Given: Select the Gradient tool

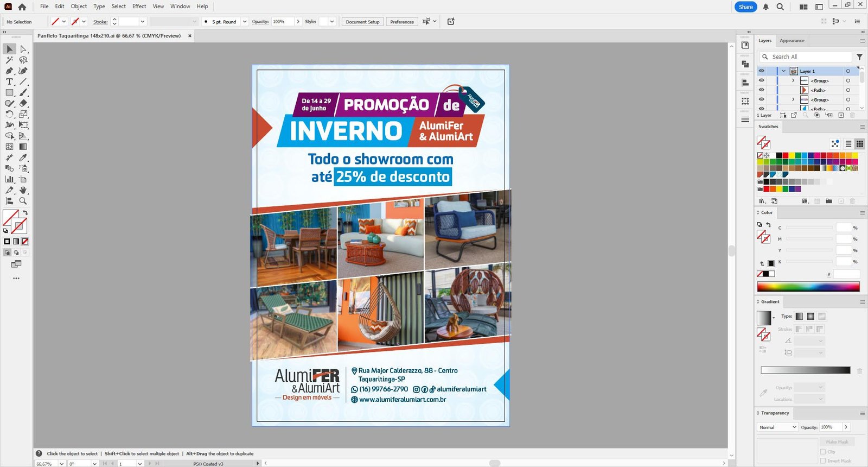Looking at the screenshot, I should 23,147.
